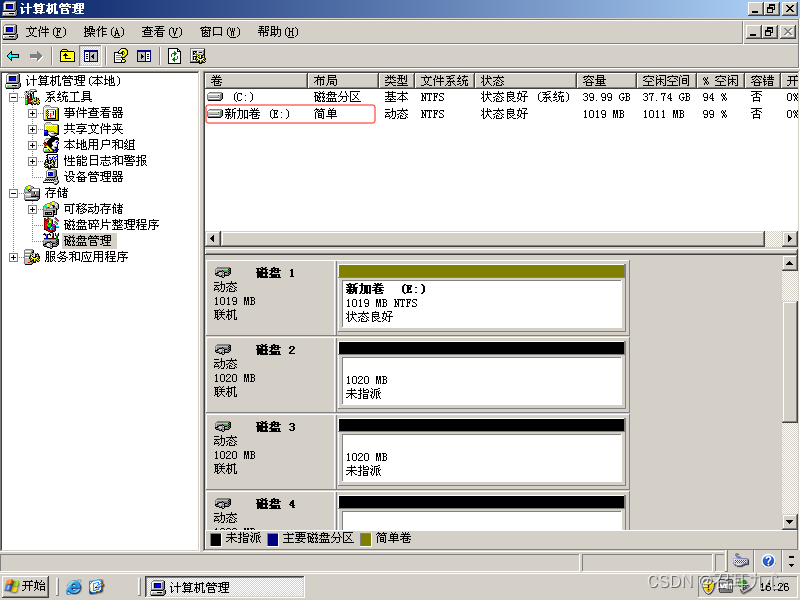Sort by the Volume (卷) column header

(257, 81)
